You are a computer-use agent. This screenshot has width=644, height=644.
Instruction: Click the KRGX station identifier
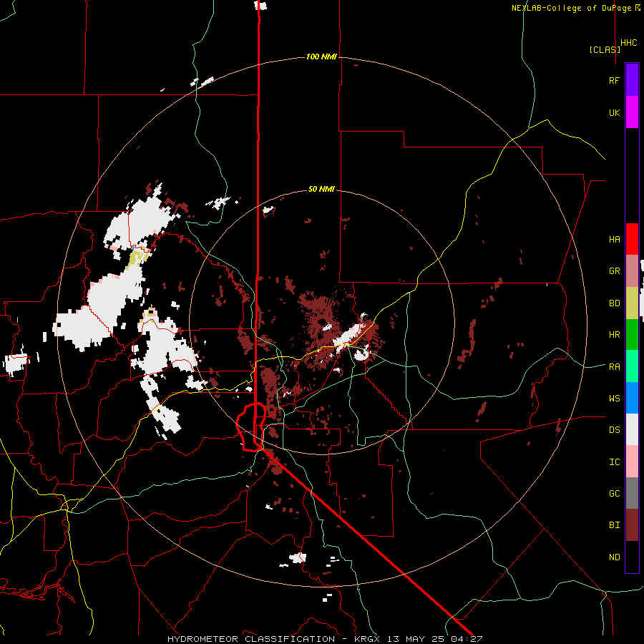(367, 639)
